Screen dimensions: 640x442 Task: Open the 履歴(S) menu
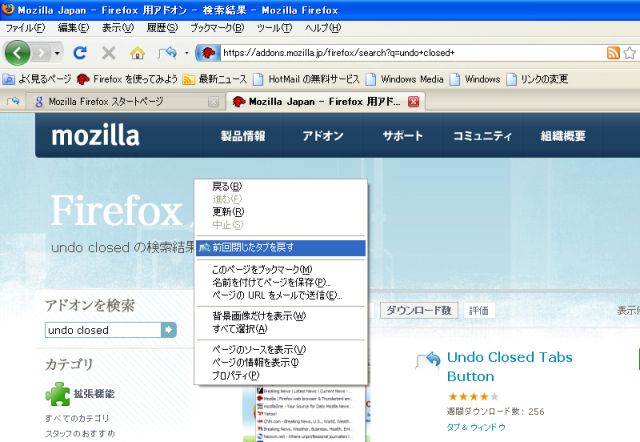pos(162,28)
